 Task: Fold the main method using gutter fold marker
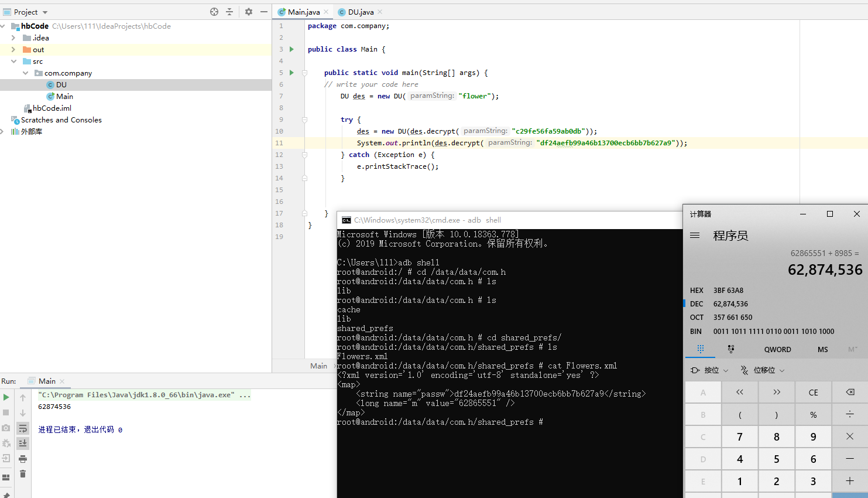304,73
